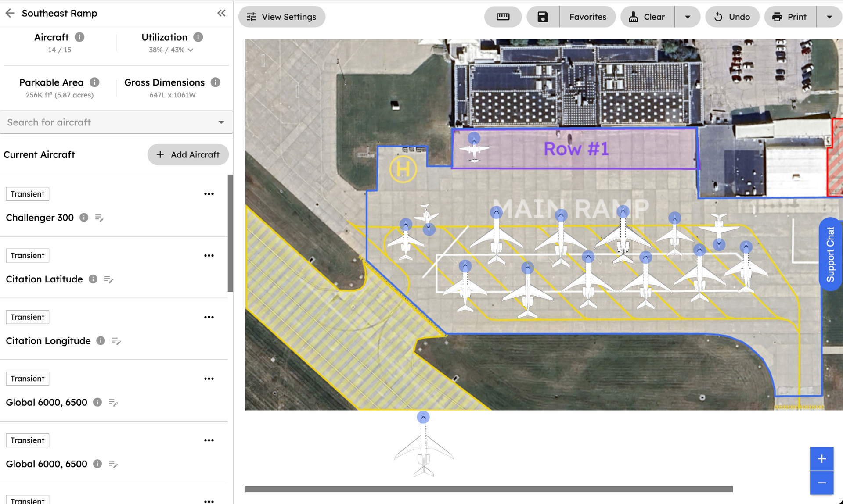Show Gross Dimensions info tooltip
The width and height of the screenshot is (843, 504).
pyautogui.click(x=215, y=82)
